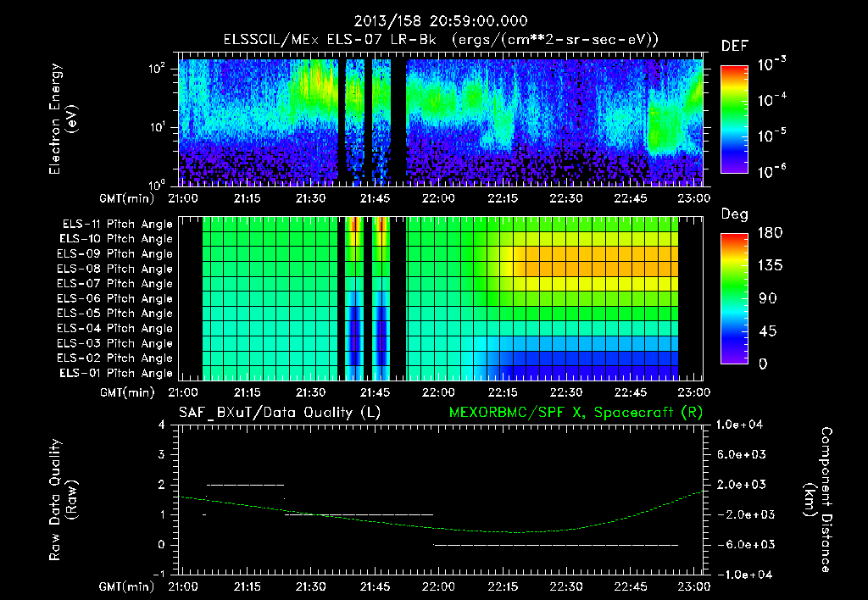Click 22:15 time label under the data quality plot
868x600 pixels.
pos(502,586)
